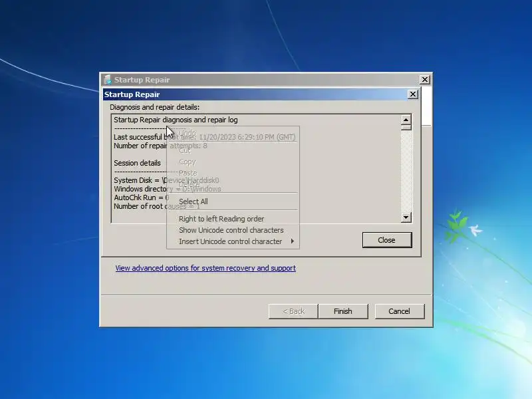The width and height of the screenshot is (532, 399).
Task: Close the inner Startup Repair details dialog
Action: (x=412, y=94)
